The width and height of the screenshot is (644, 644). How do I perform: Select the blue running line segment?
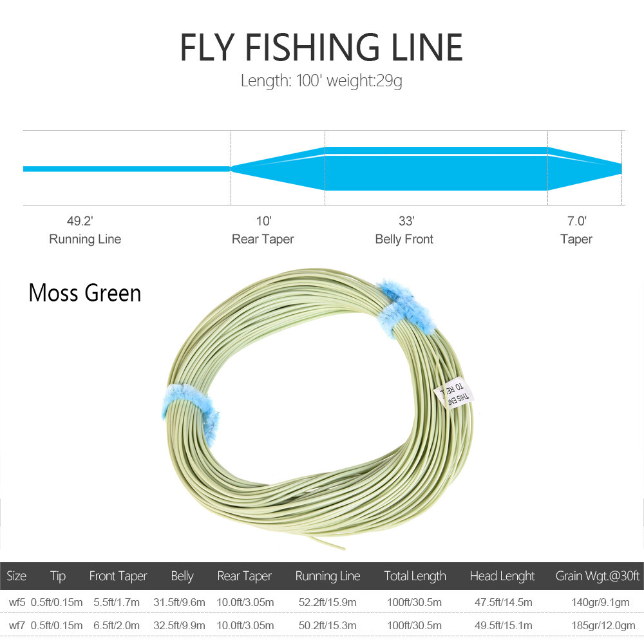(127, 169)
